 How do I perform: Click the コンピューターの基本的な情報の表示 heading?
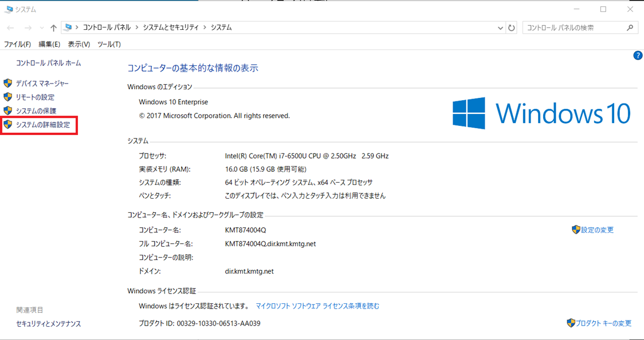pos(193,69)
